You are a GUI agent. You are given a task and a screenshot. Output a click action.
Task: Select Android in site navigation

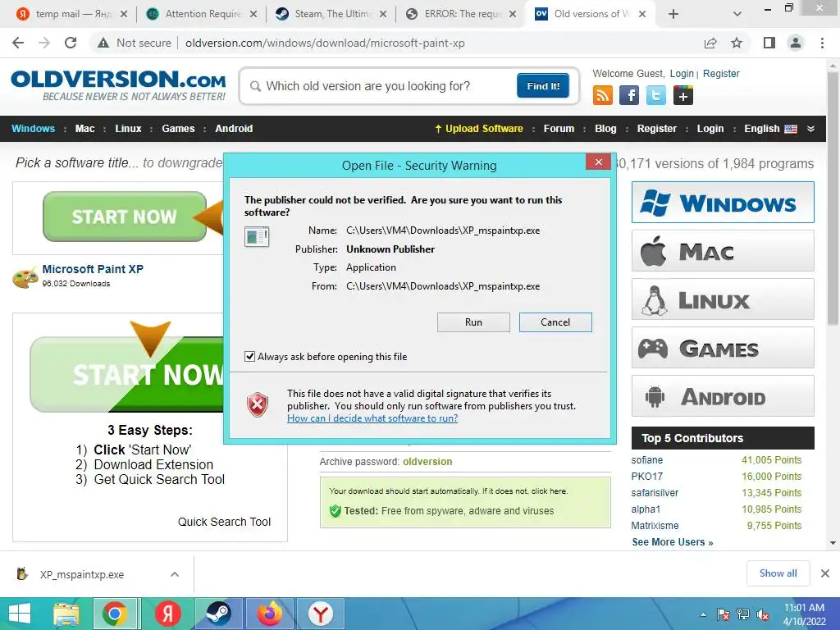[x=234, y=129]
